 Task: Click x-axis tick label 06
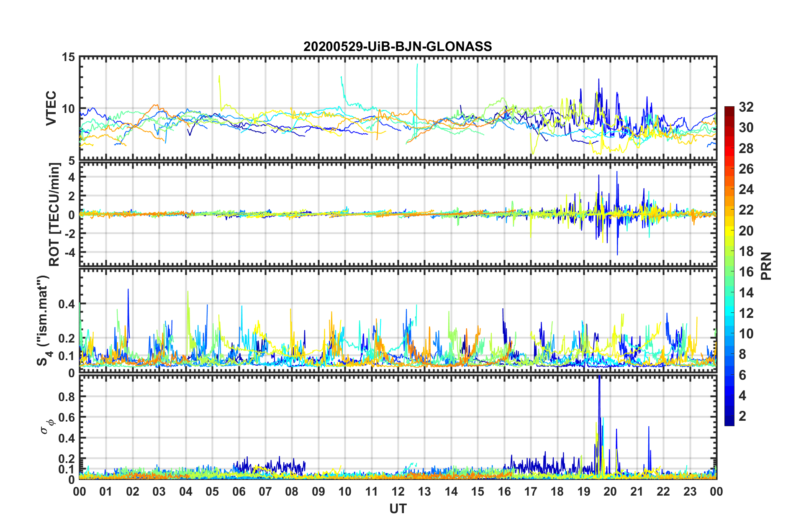coord(239,491)
